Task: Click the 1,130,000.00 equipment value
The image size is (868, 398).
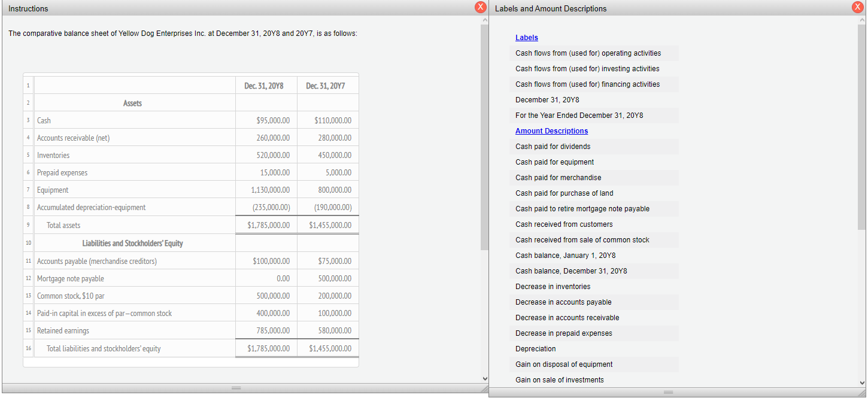Action: click(x=271, y=190)
